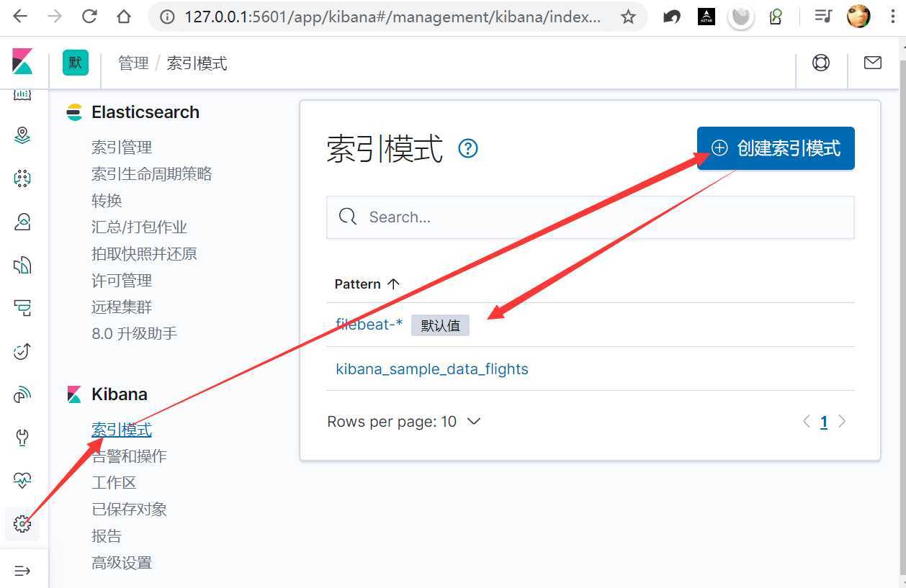Click the create index pattern button
Image resolution: width=906 pixels, height=588 pixels.
[776, 148]
